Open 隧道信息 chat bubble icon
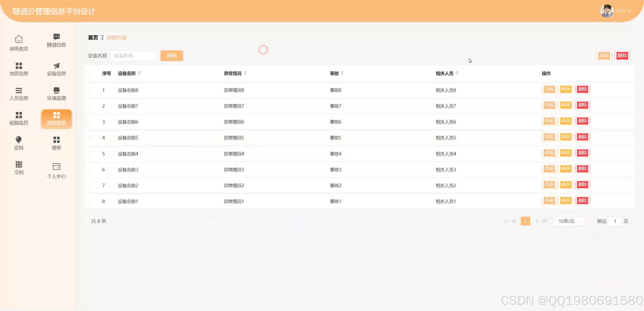 coord(56,37)
